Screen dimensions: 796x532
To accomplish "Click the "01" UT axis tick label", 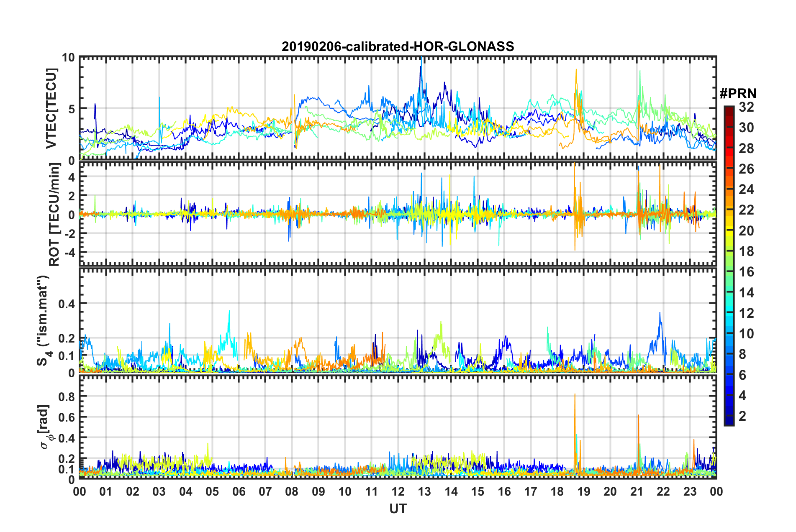I will 106,491.
